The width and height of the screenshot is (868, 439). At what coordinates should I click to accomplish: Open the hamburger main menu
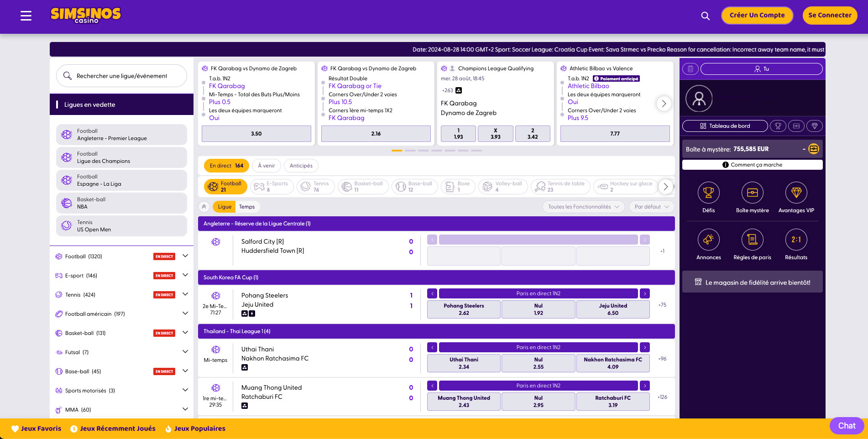[x=26, y=16]
